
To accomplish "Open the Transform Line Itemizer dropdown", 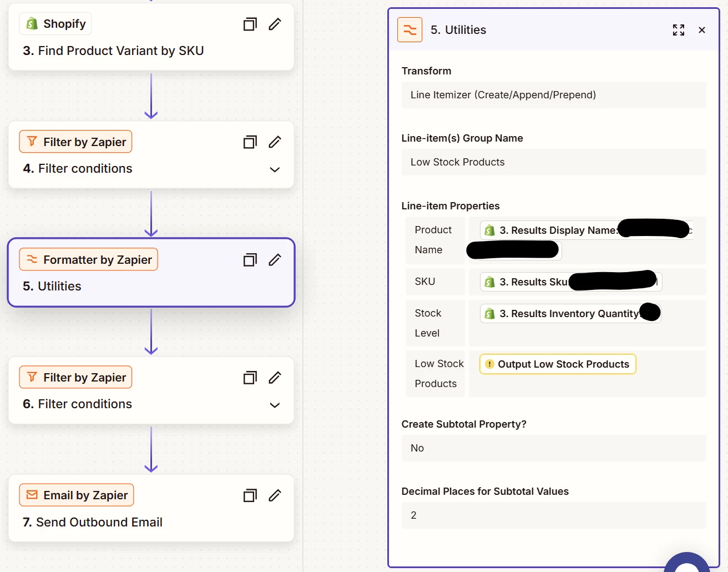I will [554, 95].
